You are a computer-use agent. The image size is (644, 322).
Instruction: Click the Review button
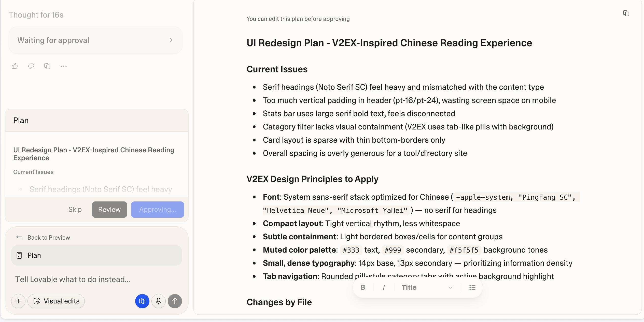click(109, 210)
